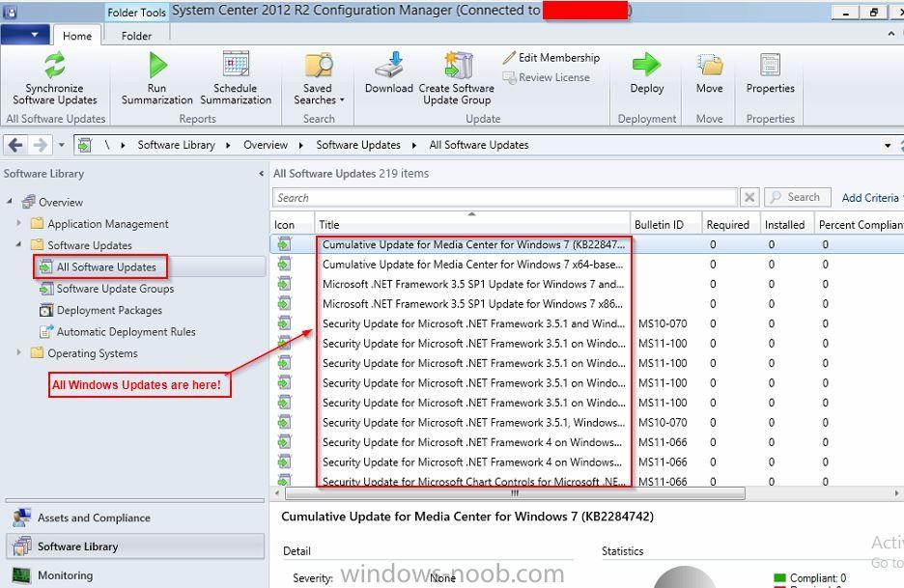Open Properties from the ribbon
This screenshot has width=904, height=588.
tap(771, 73)
